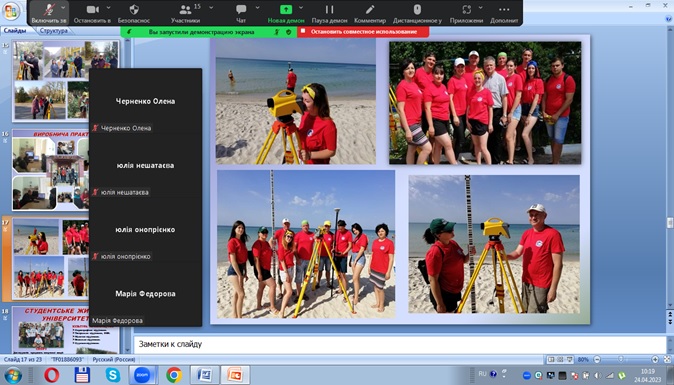Viewport: 674px width, 385px height.
Task: Open network signal tray icon
Action: 610,376
